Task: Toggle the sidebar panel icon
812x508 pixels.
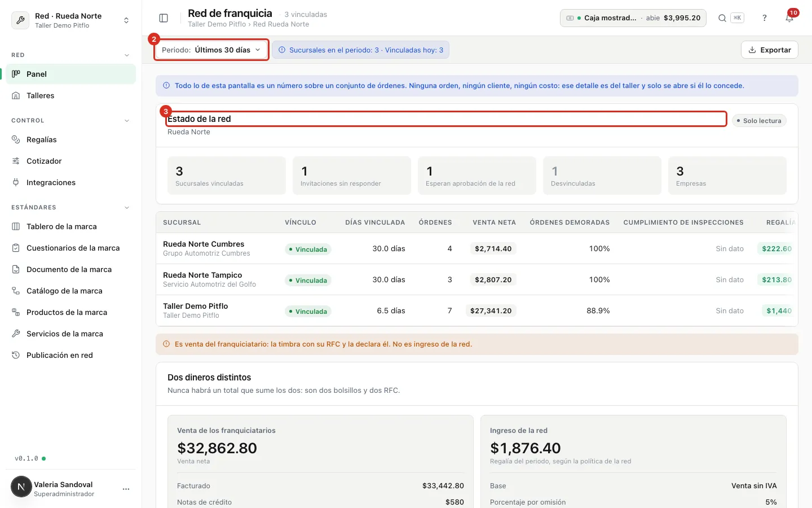Action: (164, 18)
